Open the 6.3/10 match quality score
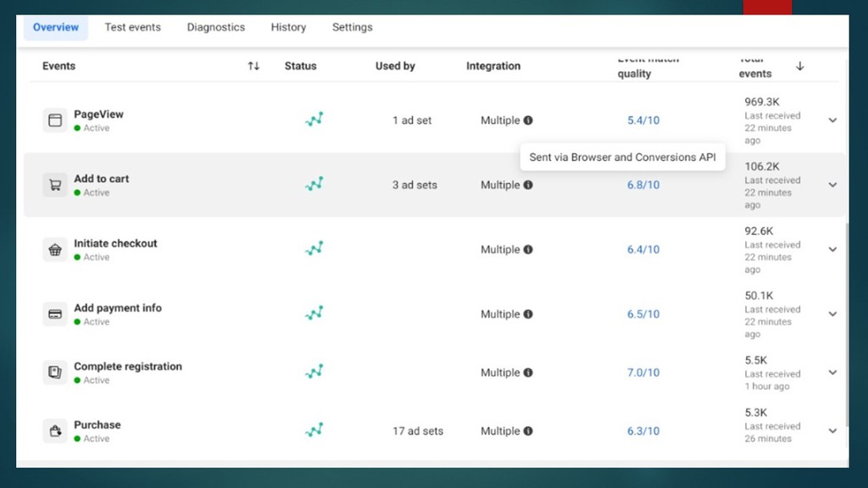This screenshot has height=488, width=868. 643,431
